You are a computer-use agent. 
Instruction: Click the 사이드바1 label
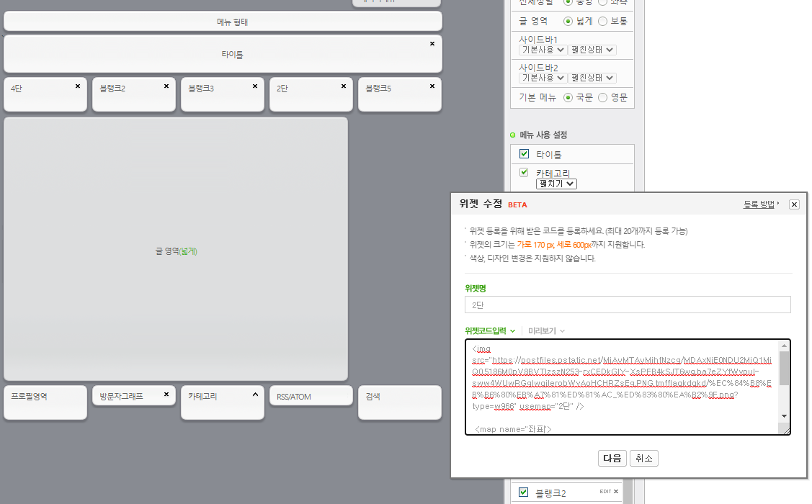pyautogui.click(x=538, y=40)
